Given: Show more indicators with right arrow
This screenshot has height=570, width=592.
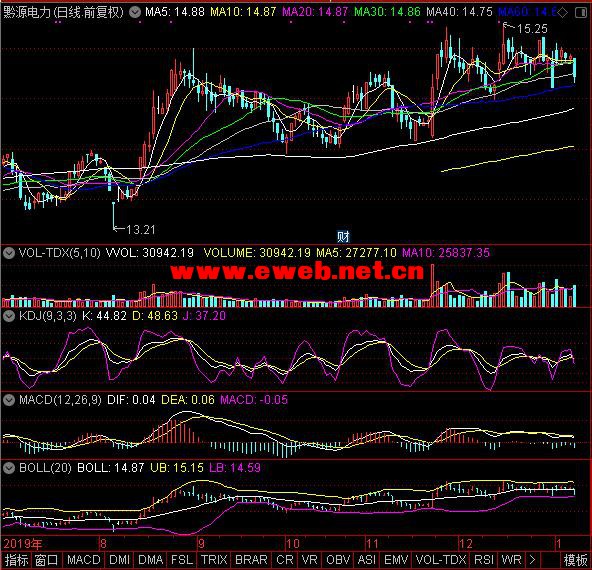Looking at the screenshot, I should [x=533, y=559].
